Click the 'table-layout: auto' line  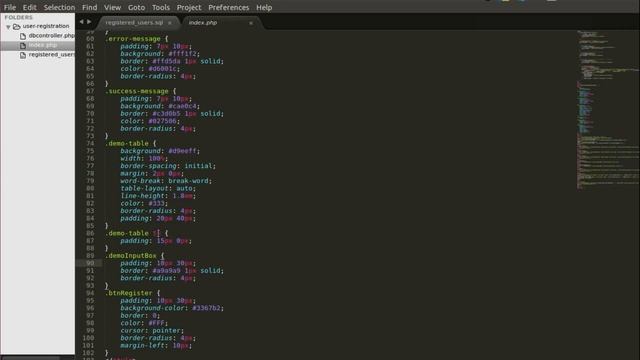coord(158,189)
